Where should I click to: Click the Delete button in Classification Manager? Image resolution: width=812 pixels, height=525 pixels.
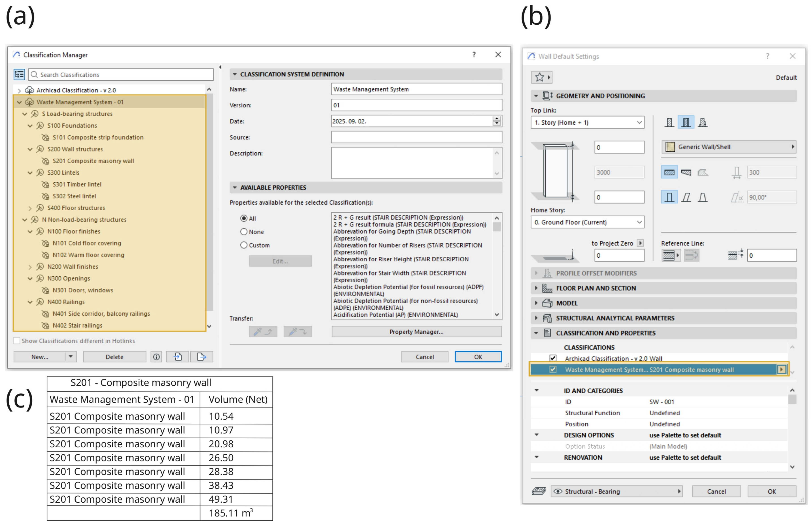(114, 356)
